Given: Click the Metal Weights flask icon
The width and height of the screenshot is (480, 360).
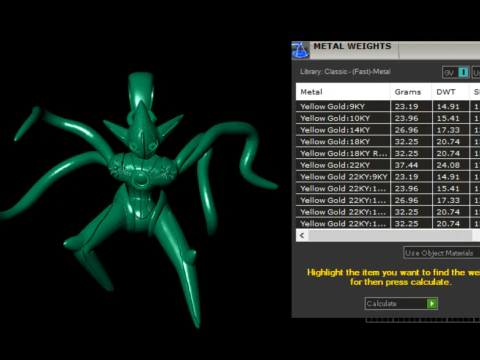Looking at the screenshot, I should [300, 50].
